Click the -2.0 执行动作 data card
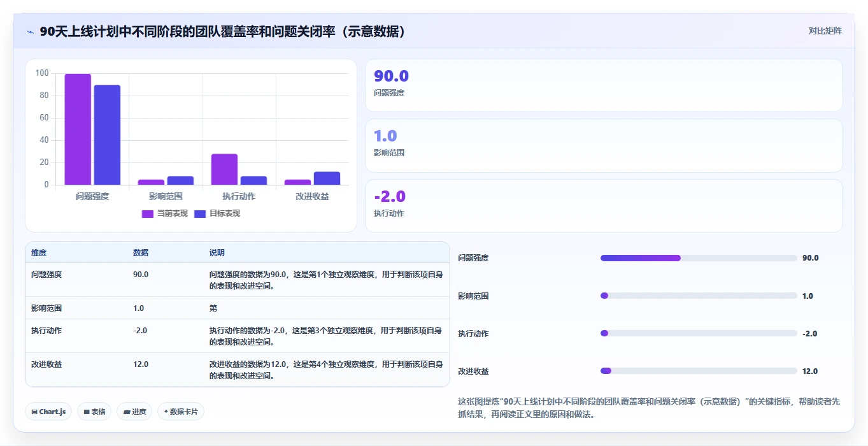The image size is (868, 446). [604, 206]
